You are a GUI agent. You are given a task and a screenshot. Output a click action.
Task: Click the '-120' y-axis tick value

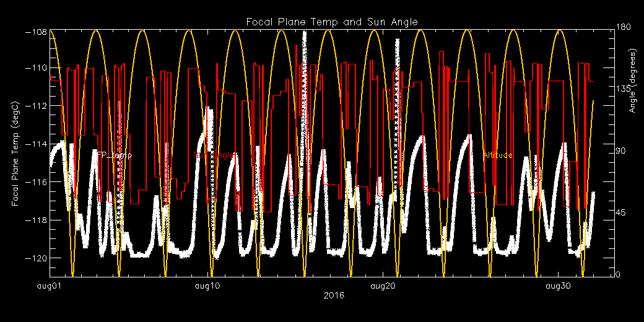tap(35, 258)
